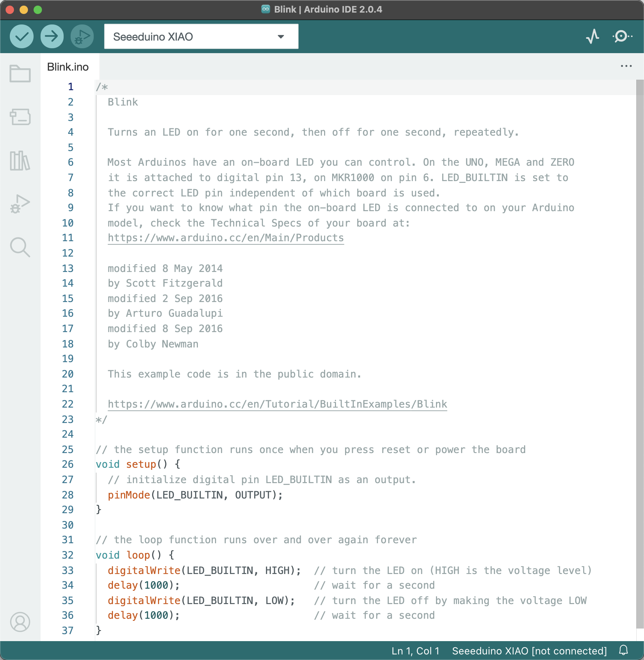
Task: Click the delay(1000) on line 36
Action: pos(144,615)
